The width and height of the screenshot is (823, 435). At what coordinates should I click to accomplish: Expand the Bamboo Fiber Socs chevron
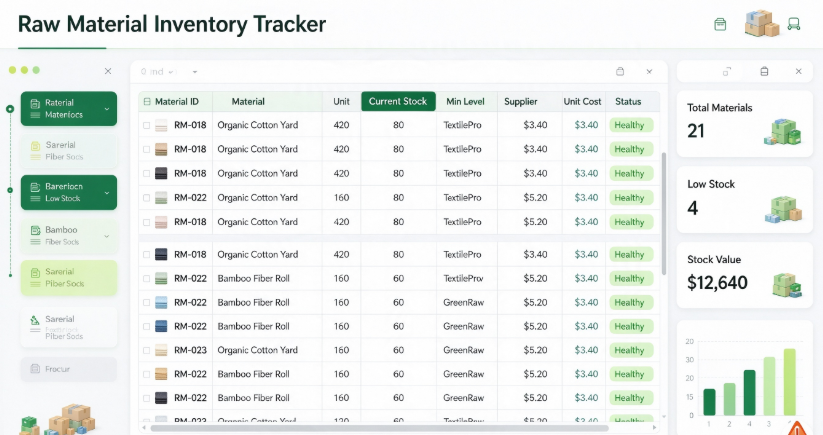coord(107,236)
